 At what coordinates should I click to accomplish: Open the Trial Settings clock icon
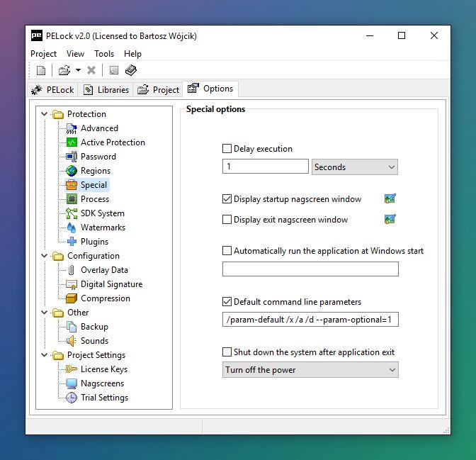point(72,398)
